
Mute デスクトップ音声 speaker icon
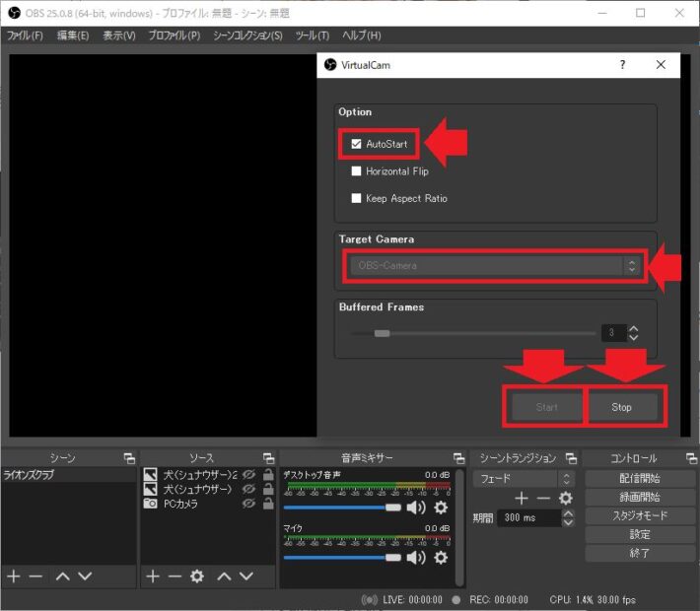[x=416, y=508]
